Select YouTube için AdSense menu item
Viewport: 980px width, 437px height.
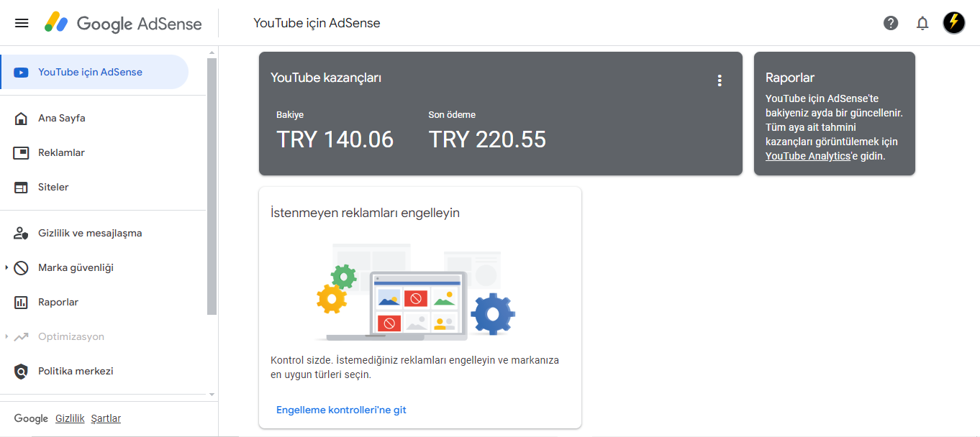click(x=94, y=72)
